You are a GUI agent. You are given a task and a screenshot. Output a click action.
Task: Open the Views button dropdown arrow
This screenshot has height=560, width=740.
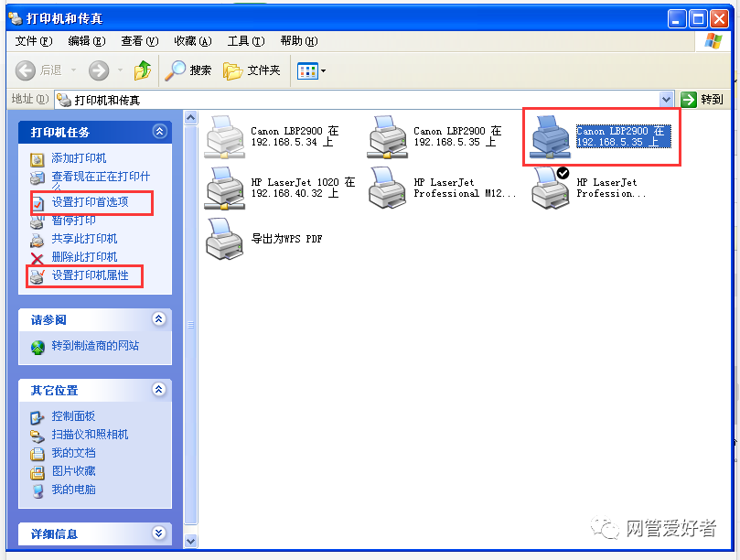pos(323,71)
